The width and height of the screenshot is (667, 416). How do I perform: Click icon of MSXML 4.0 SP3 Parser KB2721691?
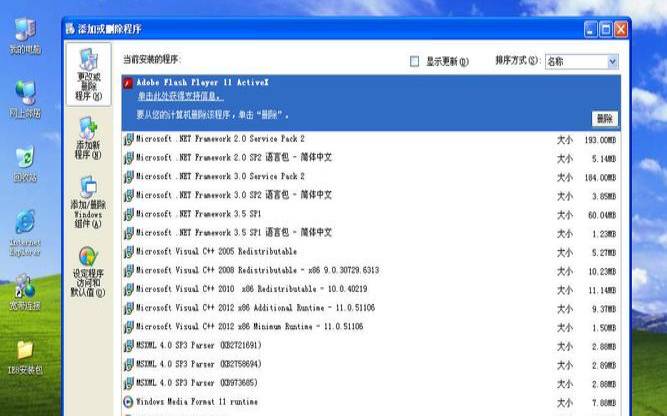[128, 346]
